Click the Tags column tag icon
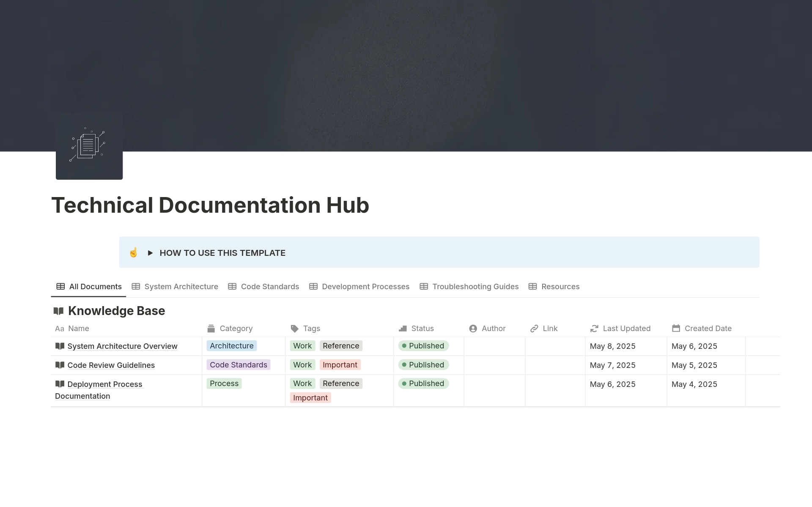This screenshot has width=812, height=507. pos(295,329)
